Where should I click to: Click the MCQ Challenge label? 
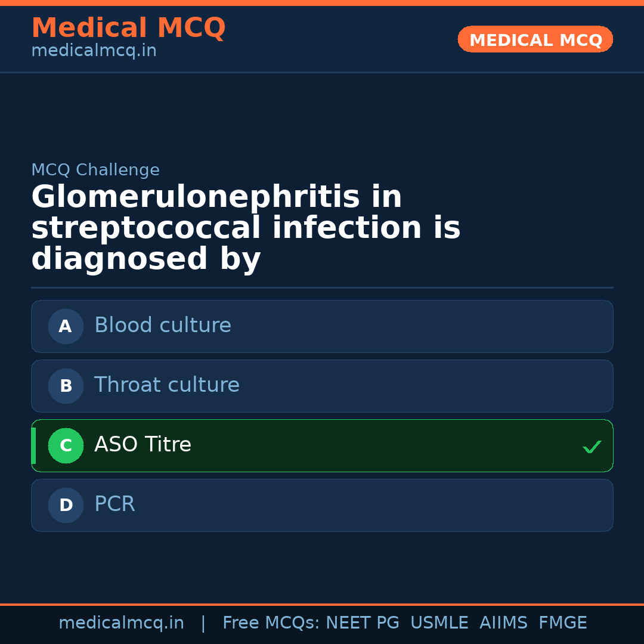click(x=95, y=170)
